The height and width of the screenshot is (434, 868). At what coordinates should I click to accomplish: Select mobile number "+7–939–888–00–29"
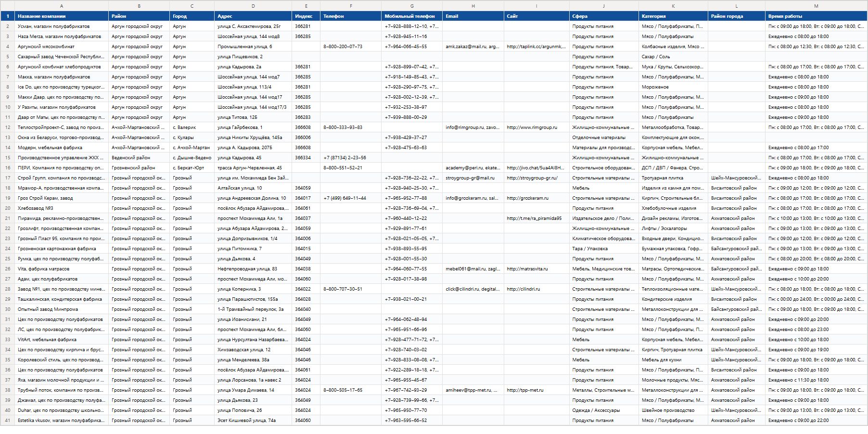412,117
